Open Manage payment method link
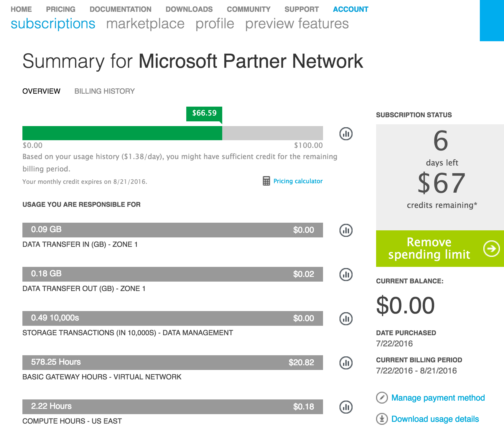504x433 pixels. [438, 398]
